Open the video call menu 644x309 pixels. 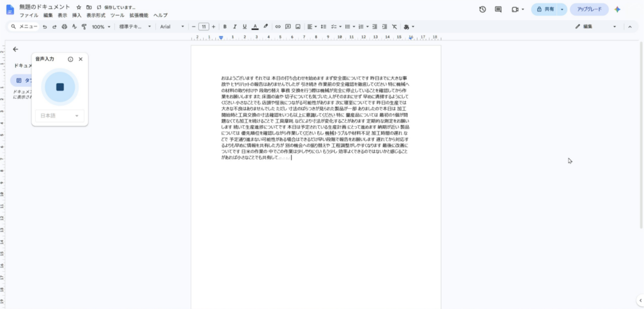pyautogui.click(x=518, y=9)
